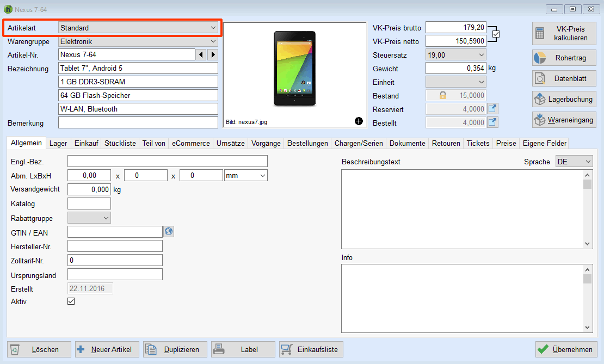604x364 pixels.
Task: Open ordered quantity details link icon
Action: tap(492, 122)
